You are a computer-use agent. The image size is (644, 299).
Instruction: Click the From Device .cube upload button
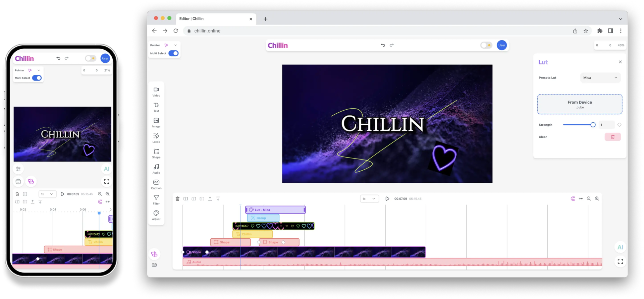click(580, 104)
